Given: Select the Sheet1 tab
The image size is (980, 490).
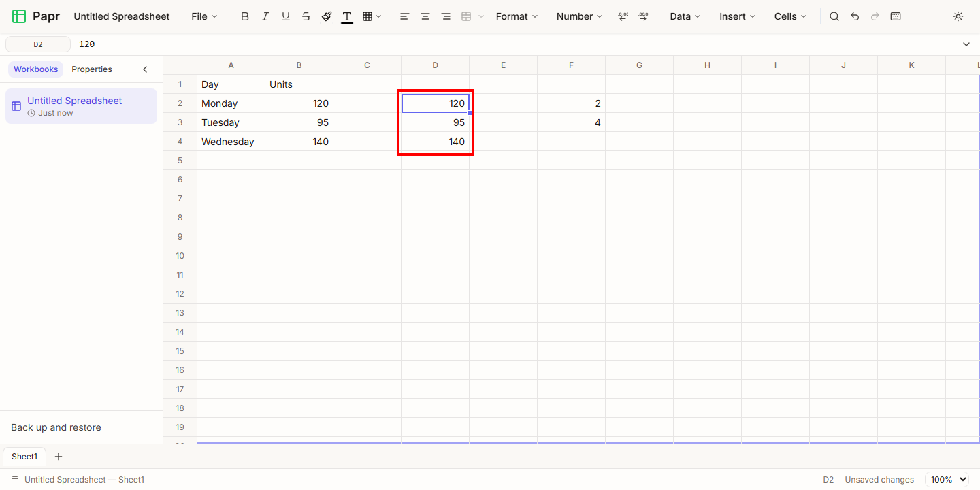Looking at the screenshot, I should coord(24,457).
